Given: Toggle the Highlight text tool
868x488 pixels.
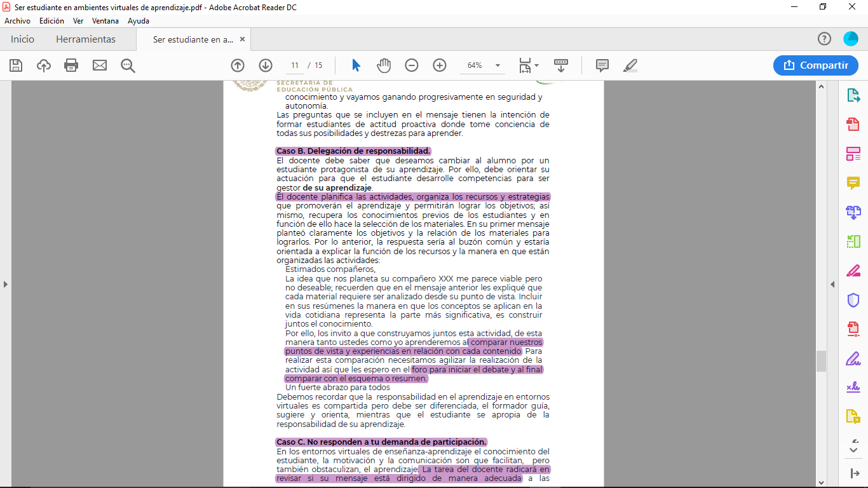Looking at the screenshot, I should tap(630, 65).
